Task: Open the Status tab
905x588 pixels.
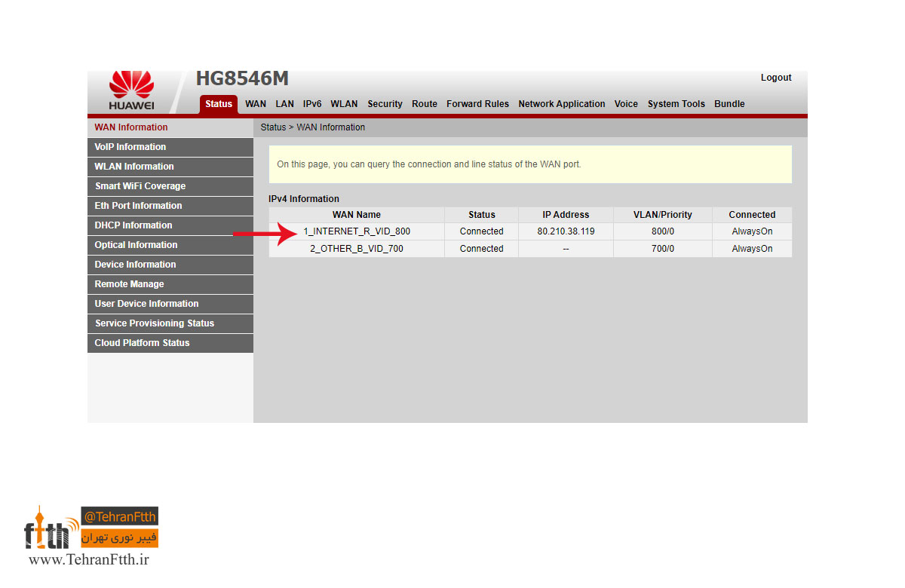Action: (x=219, y=104)
